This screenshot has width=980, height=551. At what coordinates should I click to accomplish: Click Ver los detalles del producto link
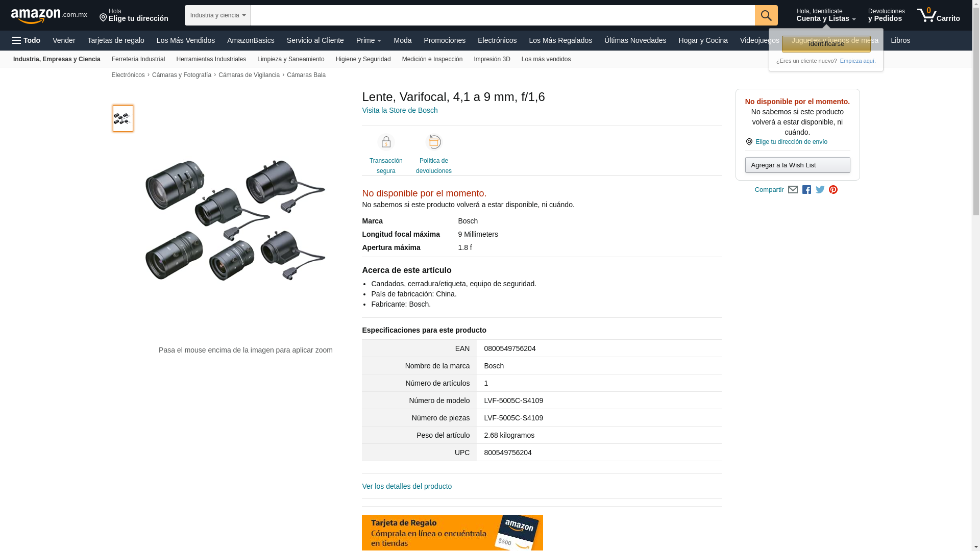click(x=407, y=486)
